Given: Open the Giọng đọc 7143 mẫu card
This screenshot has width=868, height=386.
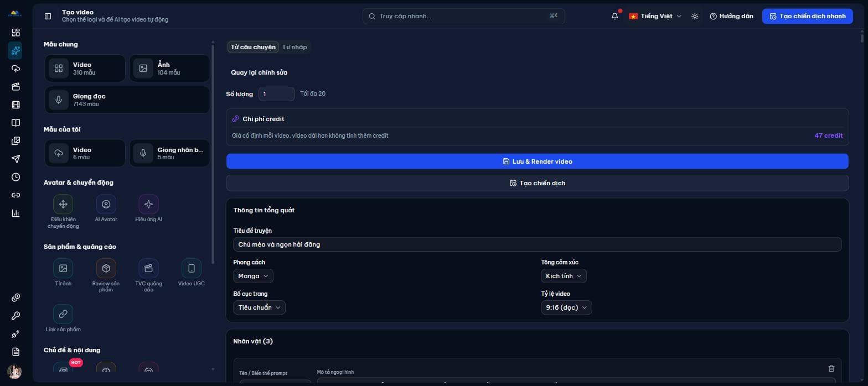Looking at the screenshot, I should [127, 100].
